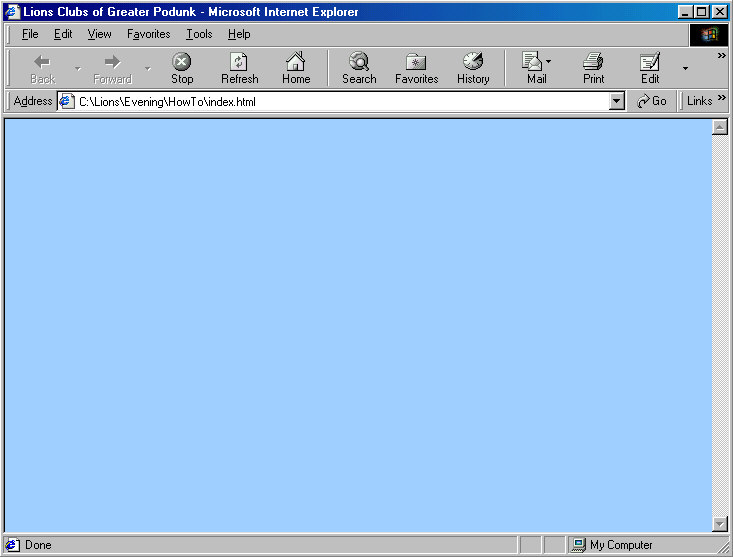Expand the Edit button dropdown arrow
This screenshot has height=557, width=733.
(685, 68)
